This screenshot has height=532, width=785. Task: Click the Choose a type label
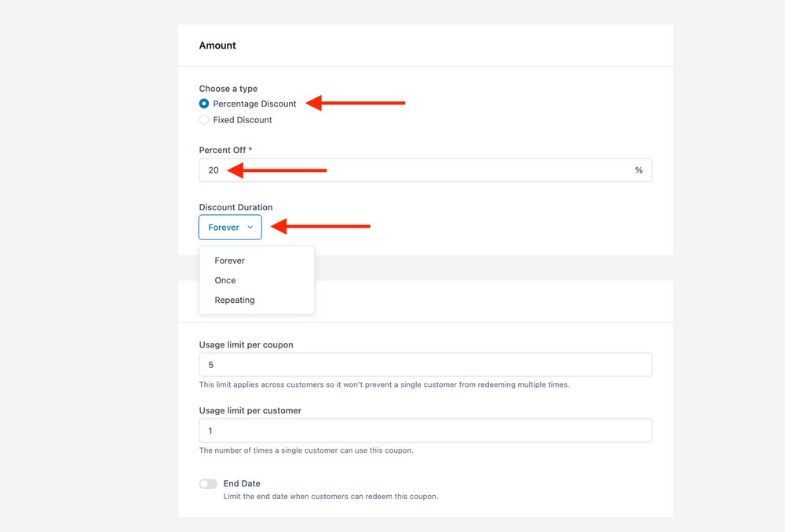click(228, 89)
